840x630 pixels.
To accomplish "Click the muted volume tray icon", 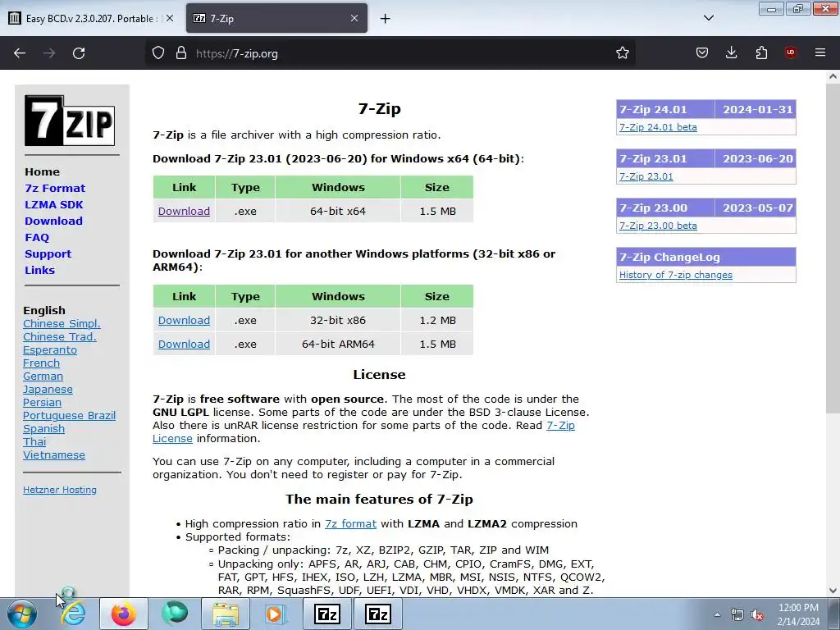I will (x=757, y=614).
